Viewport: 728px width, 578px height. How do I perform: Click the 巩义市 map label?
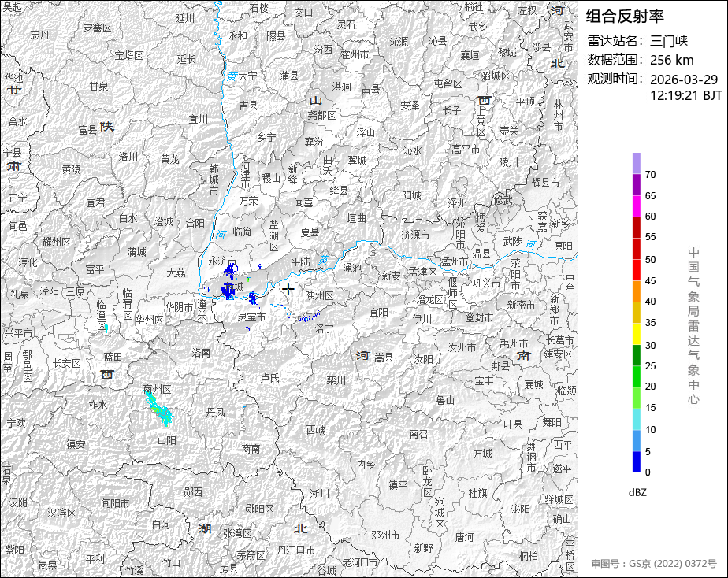coord(487,283)
